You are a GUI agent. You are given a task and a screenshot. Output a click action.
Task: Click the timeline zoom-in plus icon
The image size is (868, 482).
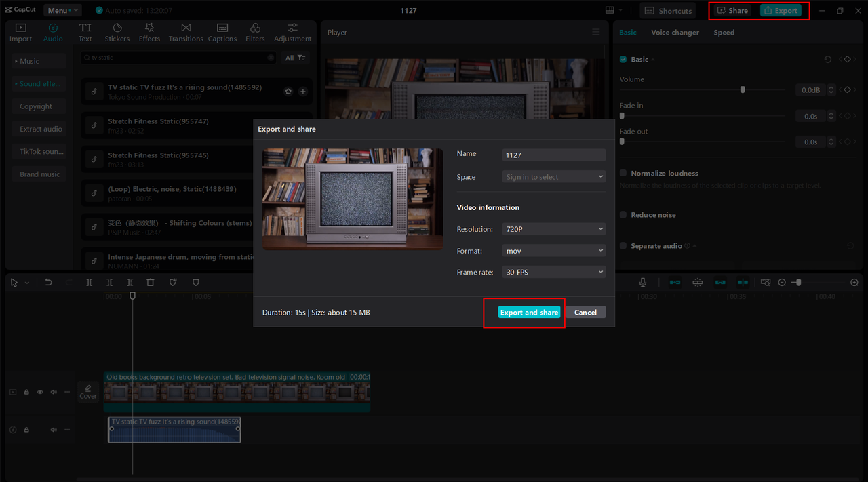[854, 282]
